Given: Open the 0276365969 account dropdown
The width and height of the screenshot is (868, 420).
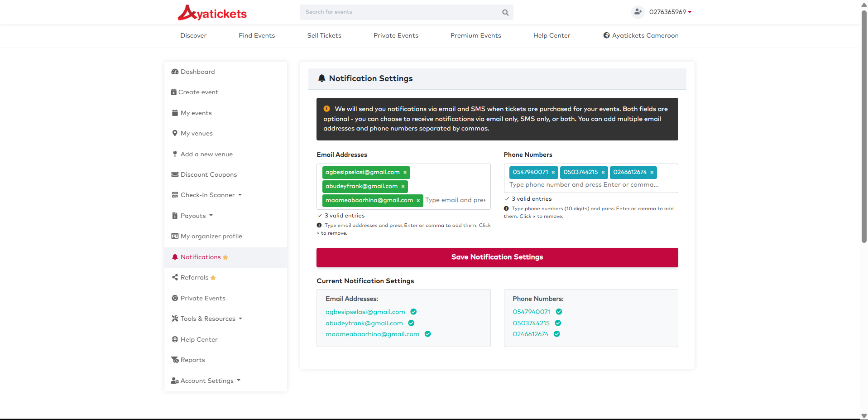Looking at the screenshot, I should coord(670,12).
